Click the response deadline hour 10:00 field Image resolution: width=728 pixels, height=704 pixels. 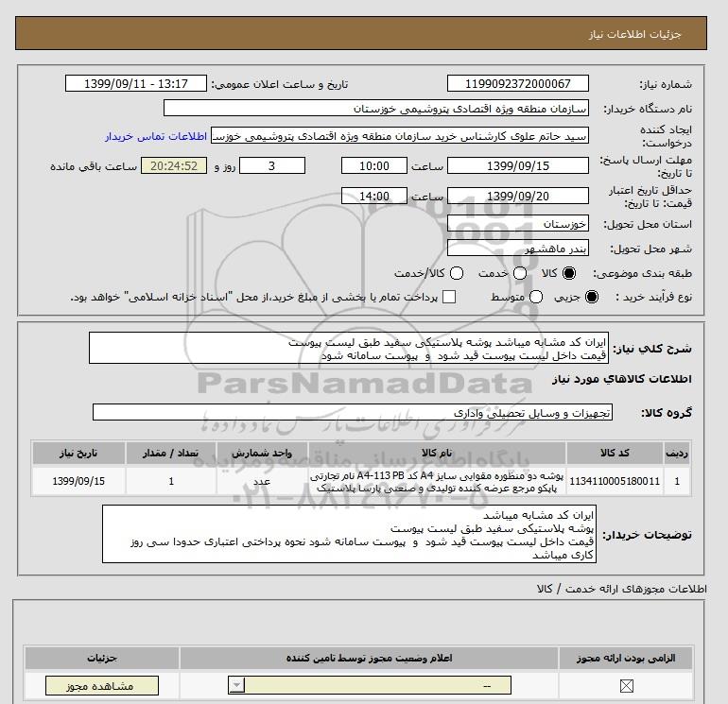(374, 165)
